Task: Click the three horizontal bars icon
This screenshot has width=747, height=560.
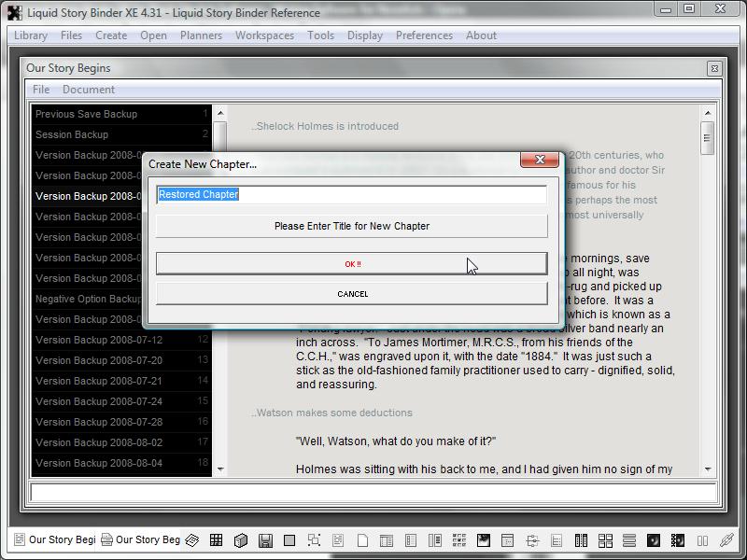Action: pos(629,540)
